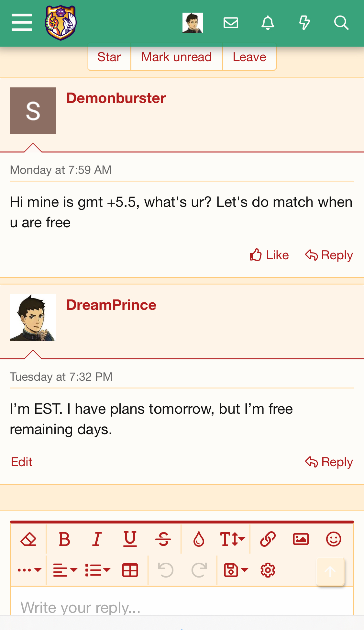Insert an image into the reply

click(301, 539)
